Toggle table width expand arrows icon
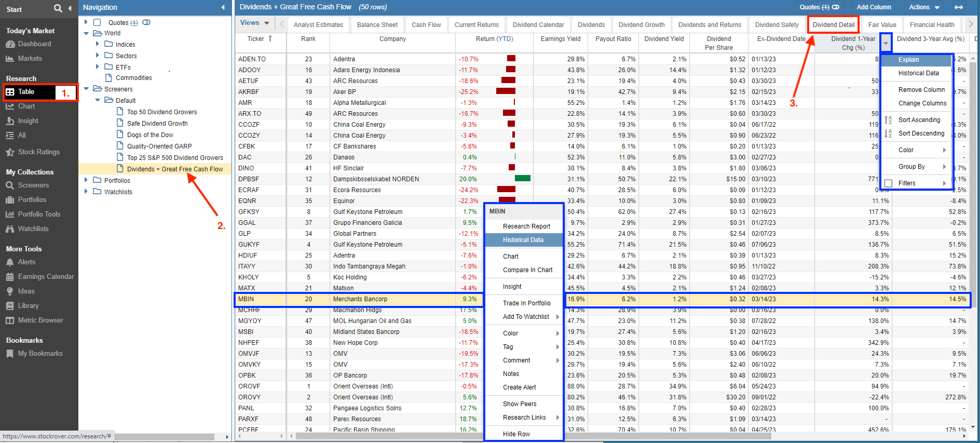This screenshot has height=443, width=980. (x=959, y=7)
